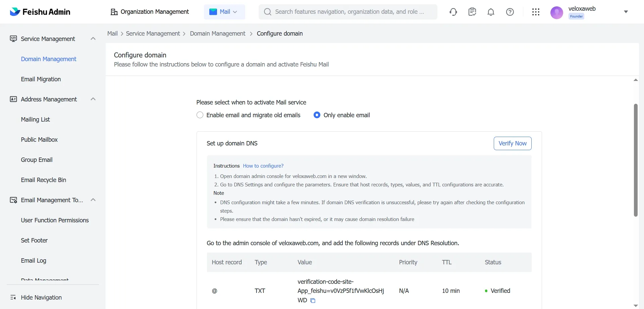Open the app grid launcher
The width and height of the screenshot is (644, 309).
point(536,12)
